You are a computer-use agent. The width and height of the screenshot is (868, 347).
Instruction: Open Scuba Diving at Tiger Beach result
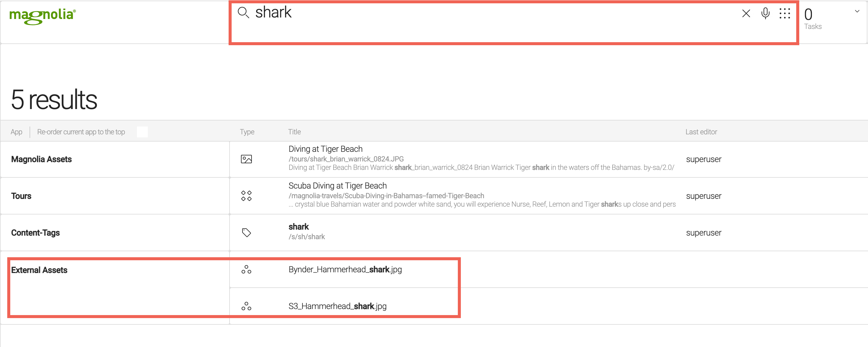tap(337, 186)
